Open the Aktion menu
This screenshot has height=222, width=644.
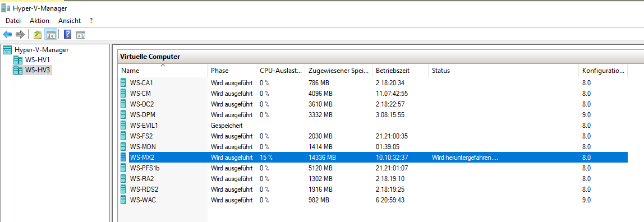[39, 21]
